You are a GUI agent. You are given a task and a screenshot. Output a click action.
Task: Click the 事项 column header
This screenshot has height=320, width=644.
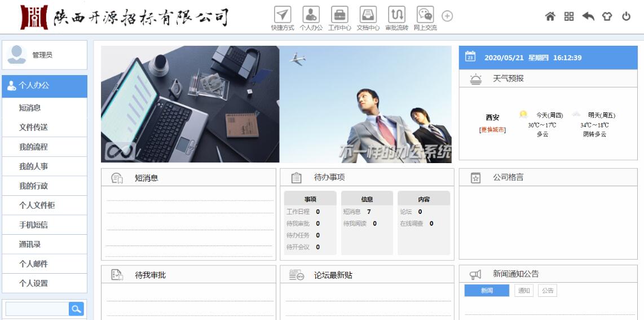tap(310, 199)
